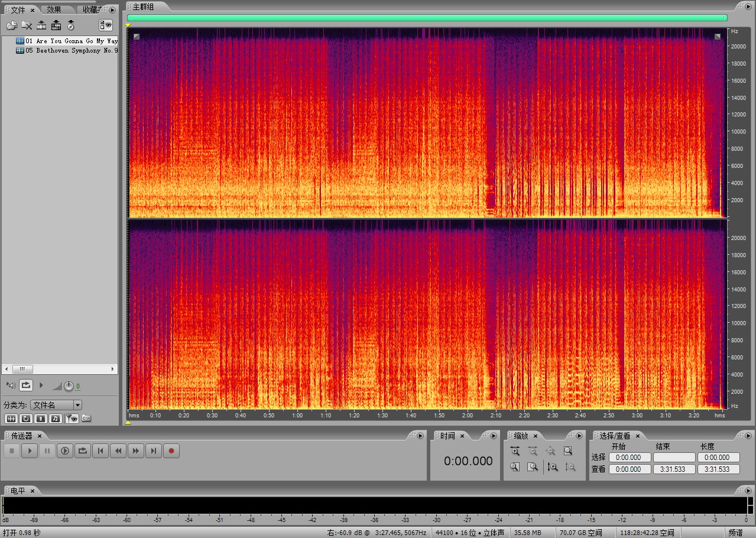Click the selection length time field

[719, 458]
